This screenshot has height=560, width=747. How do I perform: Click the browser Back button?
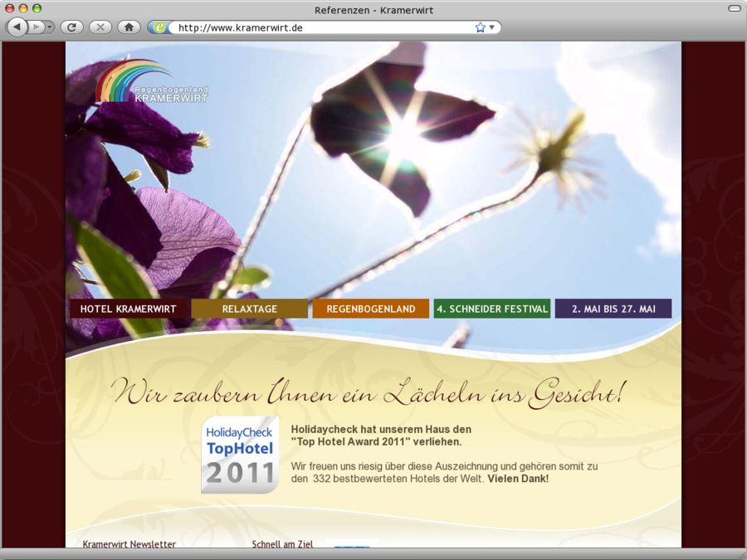coord(17,27)
